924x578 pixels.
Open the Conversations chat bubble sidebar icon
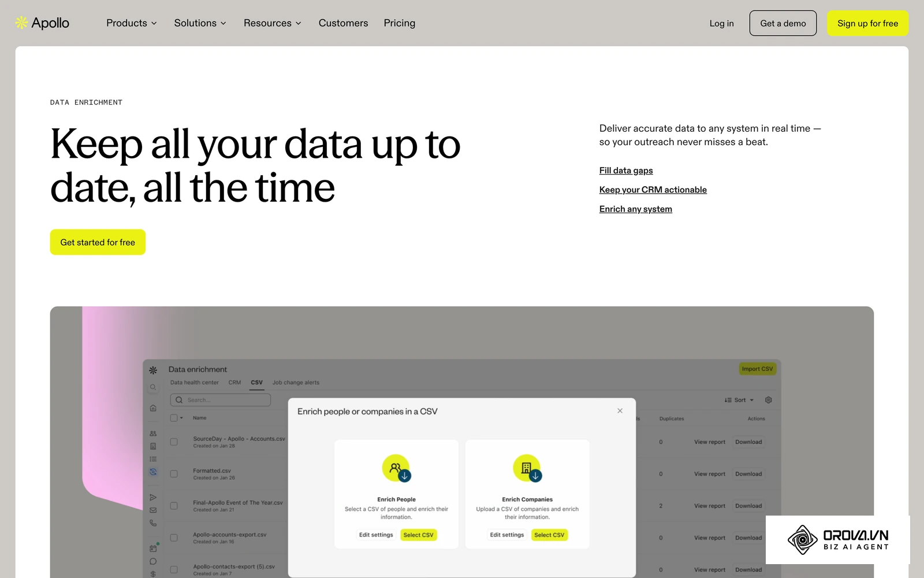pyautogui.click(x=153, y=561)
